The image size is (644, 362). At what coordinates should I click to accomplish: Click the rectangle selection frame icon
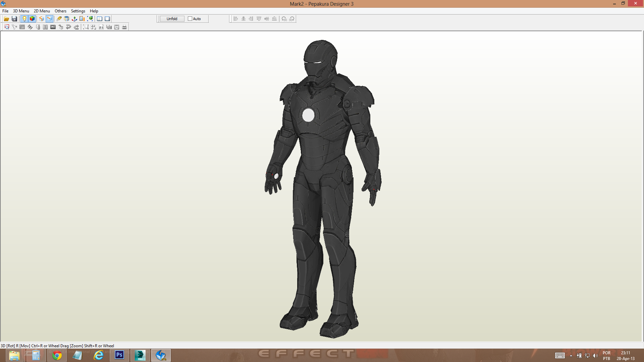coord(86,27)
